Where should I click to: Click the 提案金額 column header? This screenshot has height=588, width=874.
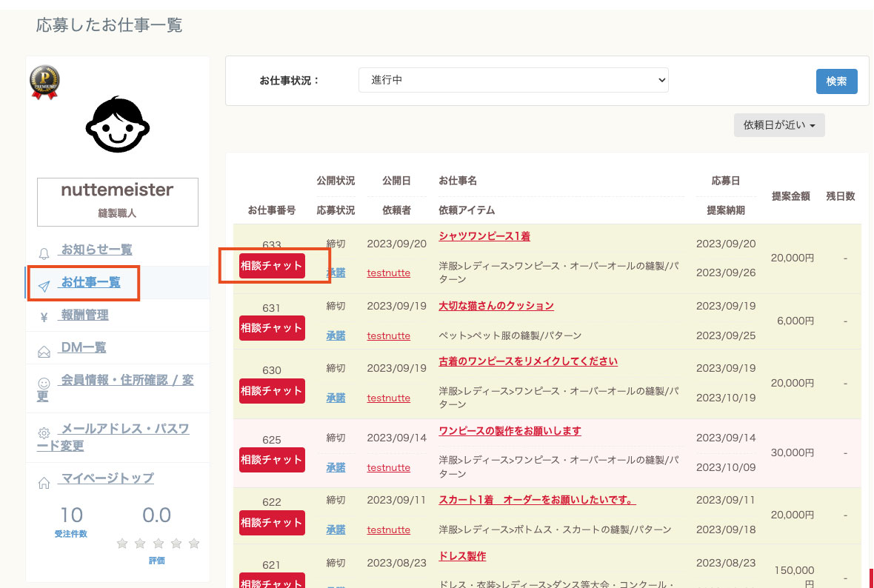click(790, 196)
